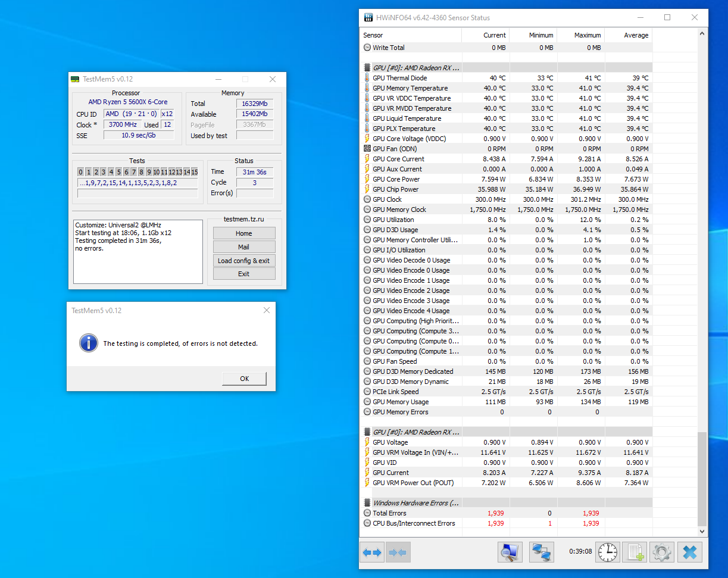
Task: Click the Total memory 16329Mb field
Action: click(x=255, y=104)
